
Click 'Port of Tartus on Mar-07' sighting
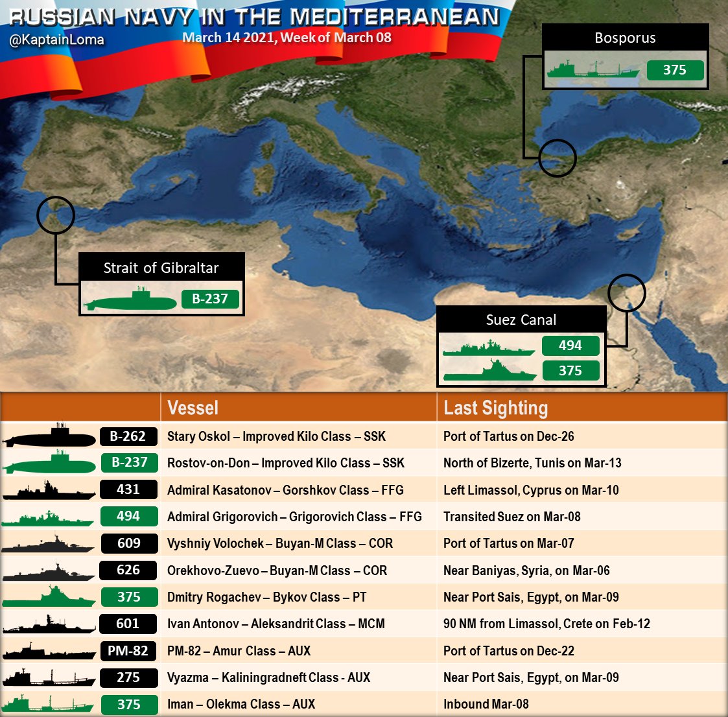509,543
